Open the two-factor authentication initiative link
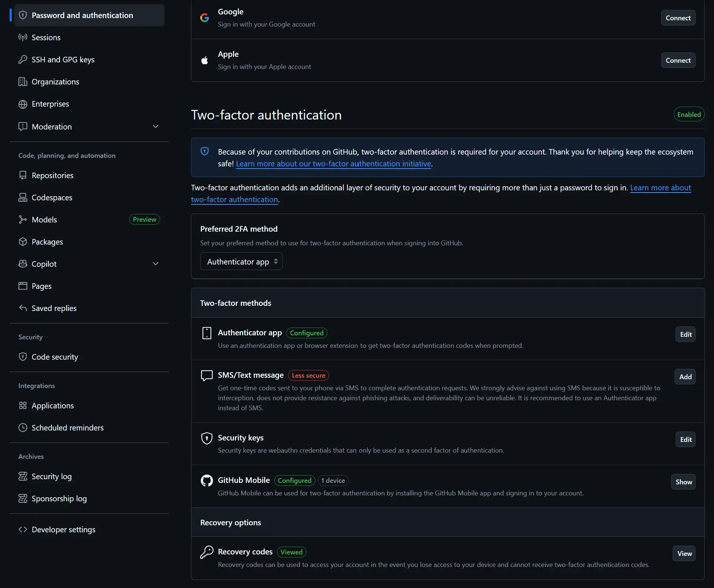Screen dimensions: 714x588 (x=333, y=164)
